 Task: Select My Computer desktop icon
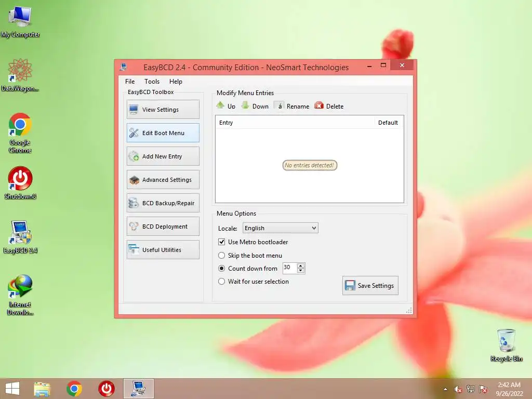pos(20,22)
